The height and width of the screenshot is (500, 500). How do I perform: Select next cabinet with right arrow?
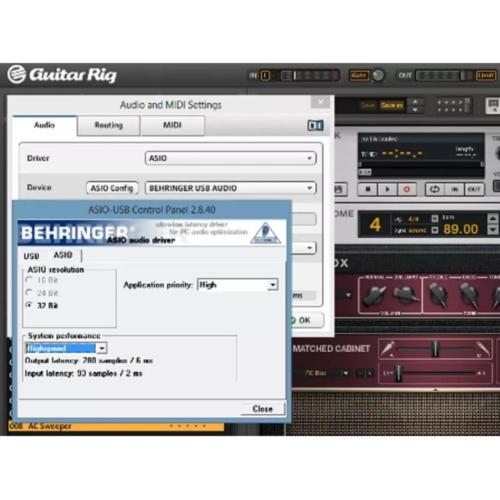[369, 373]
